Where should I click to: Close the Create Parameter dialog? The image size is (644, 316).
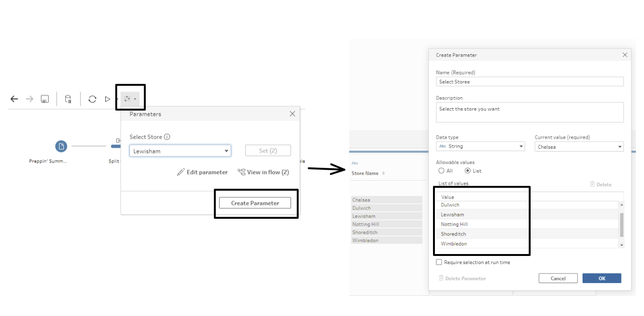(x=625, y=55)
